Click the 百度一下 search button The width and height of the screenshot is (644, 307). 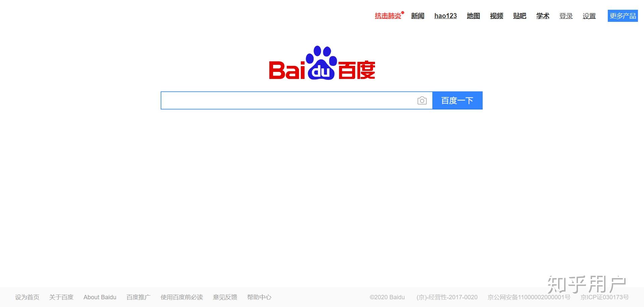coord(458,100)
